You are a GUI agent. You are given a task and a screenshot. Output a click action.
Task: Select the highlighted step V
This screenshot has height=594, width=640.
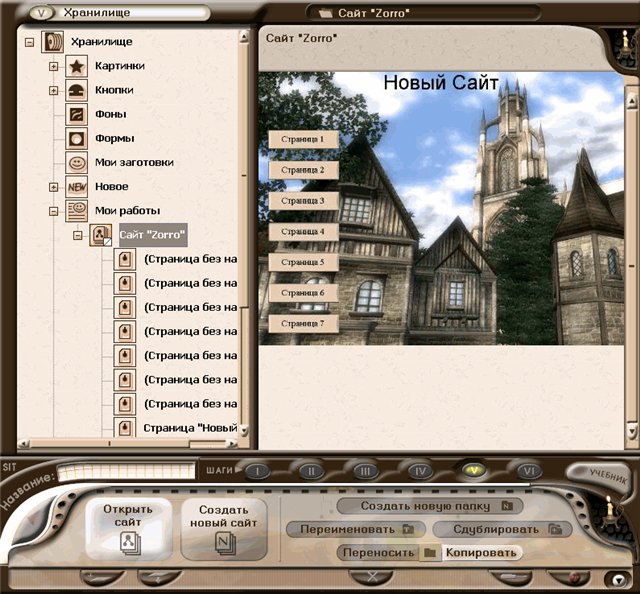click(474, 471)
